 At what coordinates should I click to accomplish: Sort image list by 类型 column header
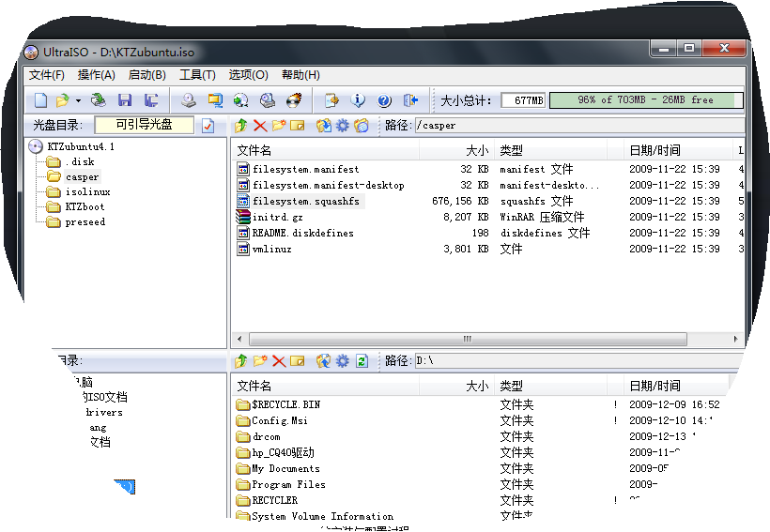[551, 150]
